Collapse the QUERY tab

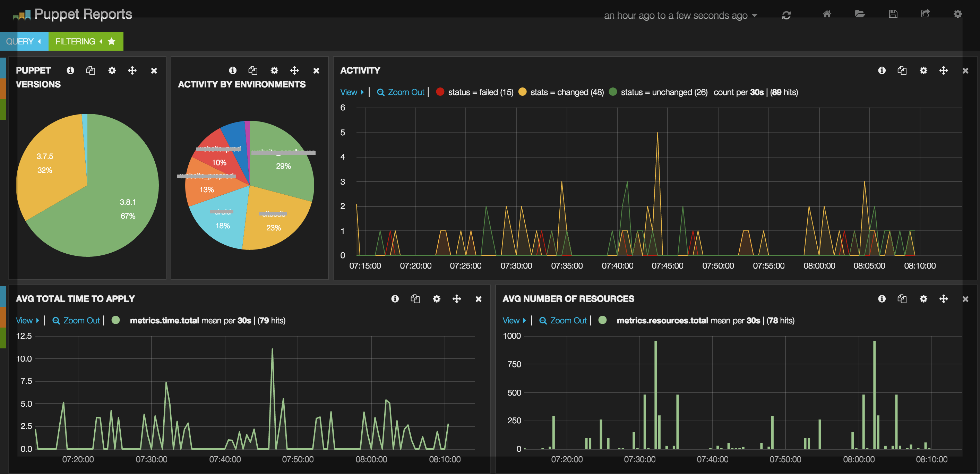coord(24,41)
